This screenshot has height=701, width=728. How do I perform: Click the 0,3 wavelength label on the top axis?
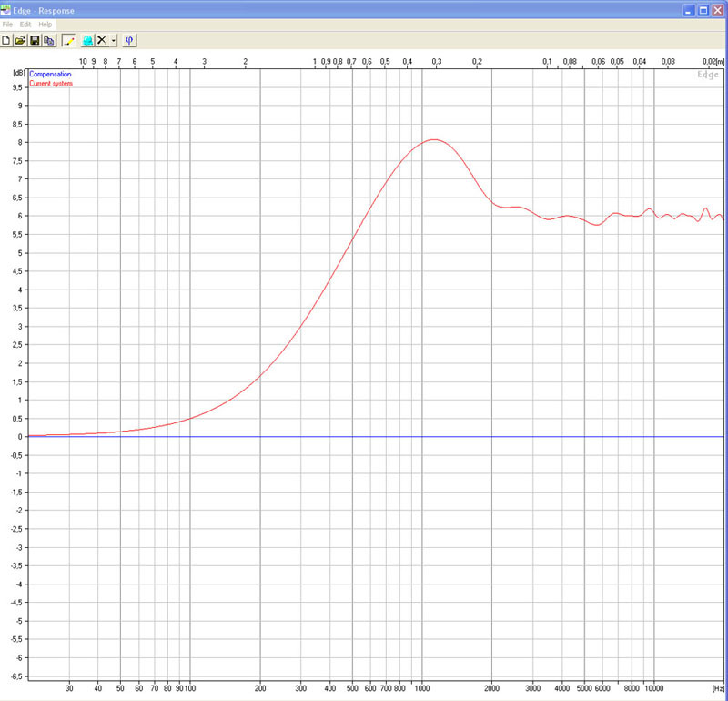coord(437,61)
